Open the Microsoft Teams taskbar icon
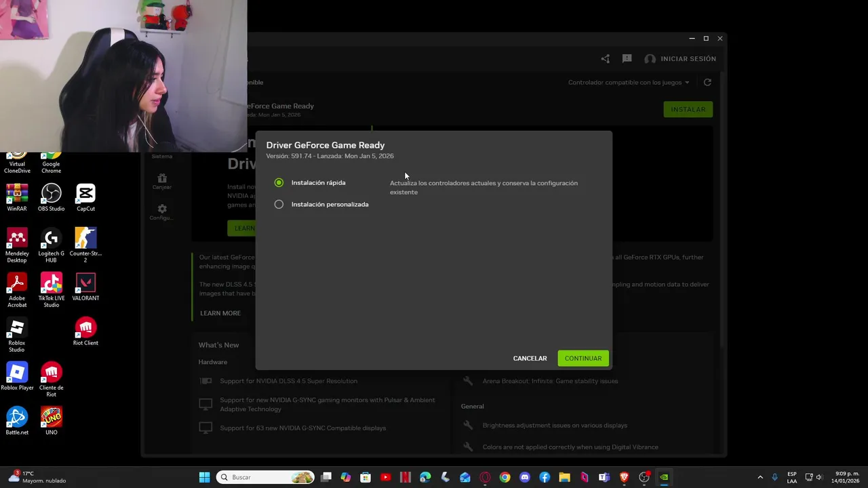The width and height of the screenshot is (868, 488). pos(604,477)
